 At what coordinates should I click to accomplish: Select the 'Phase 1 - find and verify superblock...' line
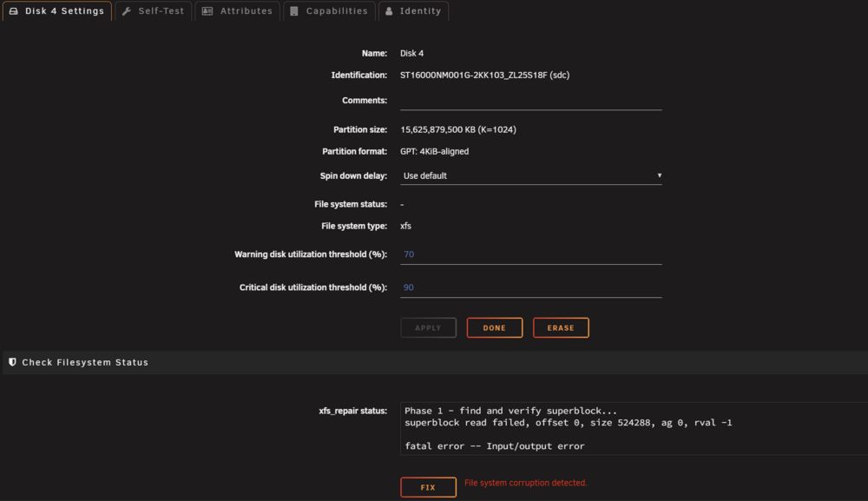coord(510,411)
